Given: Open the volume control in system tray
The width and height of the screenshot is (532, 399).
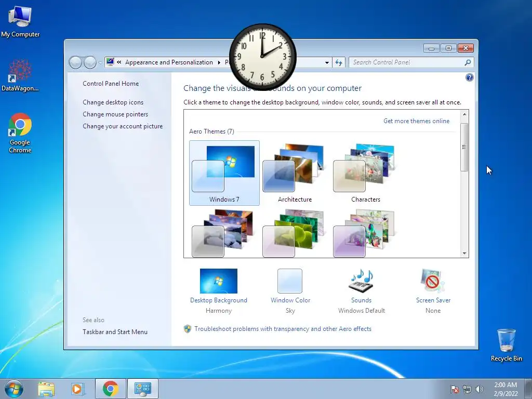Looking at the screenshot, I should point(480,389).
